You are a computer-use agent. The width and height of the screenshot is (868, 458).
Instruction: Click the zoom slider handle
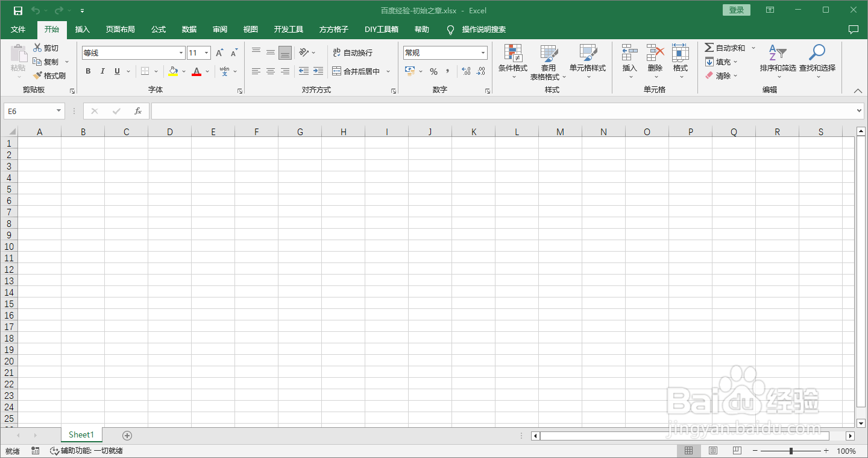click(790, 451)
